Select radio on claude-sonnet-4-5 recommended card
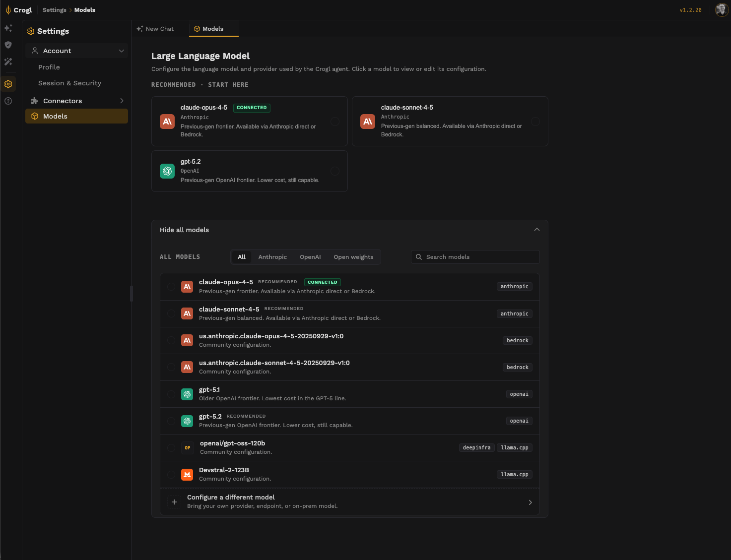This screenshot has width=731, height=560. 535,122
